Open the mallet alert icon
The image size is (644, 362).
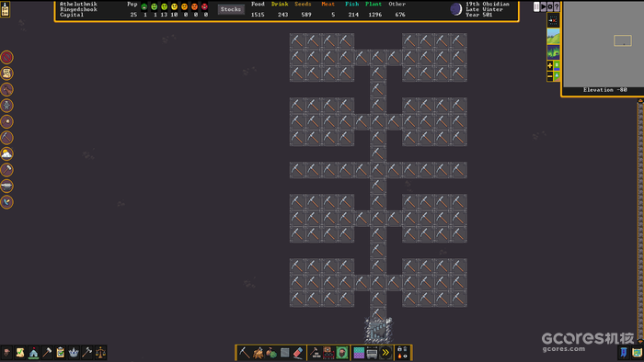(7, 122)
